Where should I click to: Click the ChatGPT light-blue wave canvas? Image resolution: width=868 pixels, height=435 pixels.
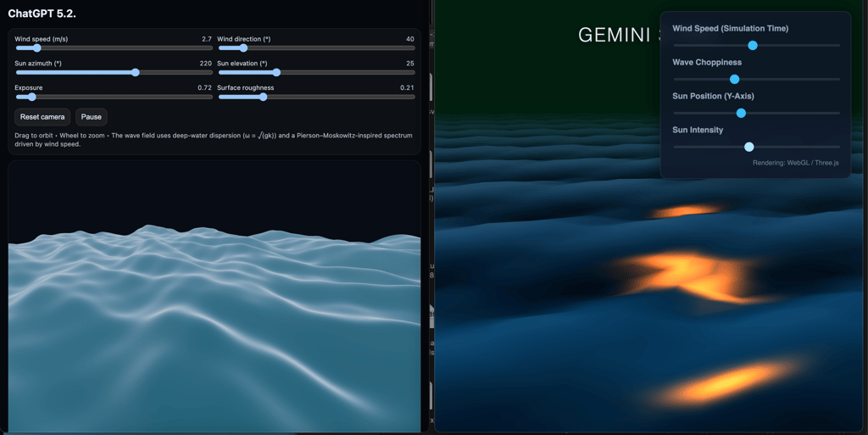(214, 296)
